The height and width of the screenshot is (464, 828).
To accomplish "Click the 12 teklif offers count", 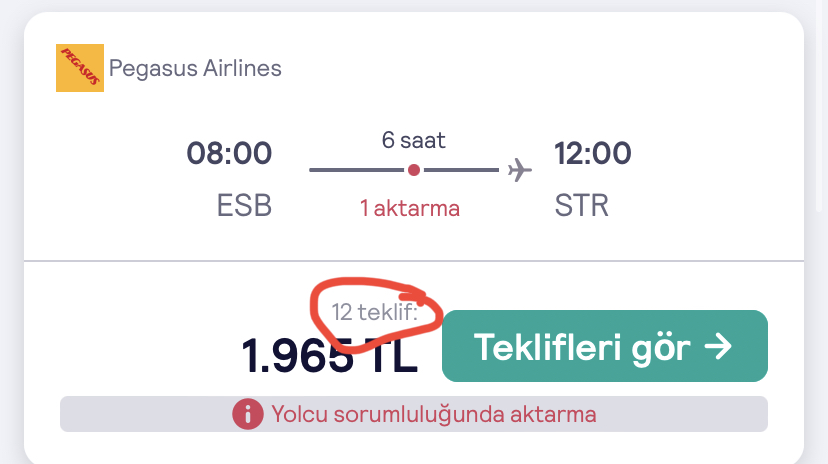I will [374, 313].
